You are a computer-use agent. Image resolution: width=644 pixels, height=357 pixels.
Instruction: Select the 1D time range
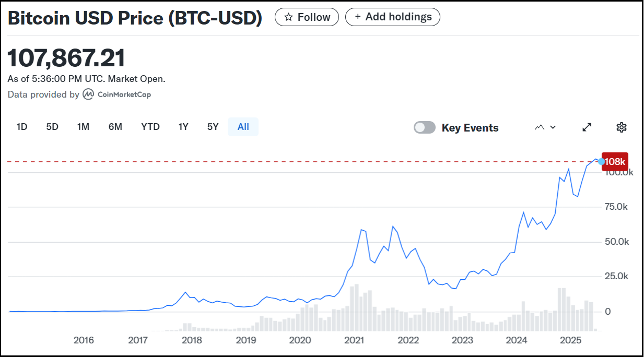coord(22,127)
